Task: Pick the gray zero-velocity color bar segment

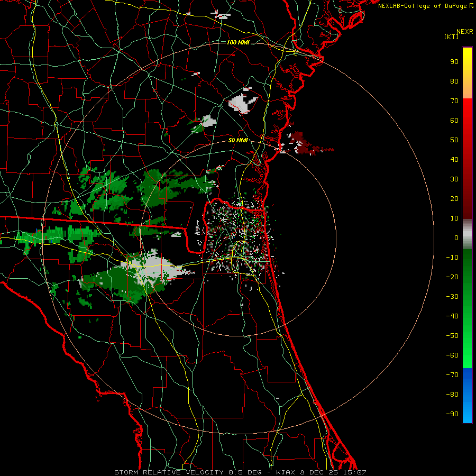Action: pyautogui.click(x=467, y=234)
